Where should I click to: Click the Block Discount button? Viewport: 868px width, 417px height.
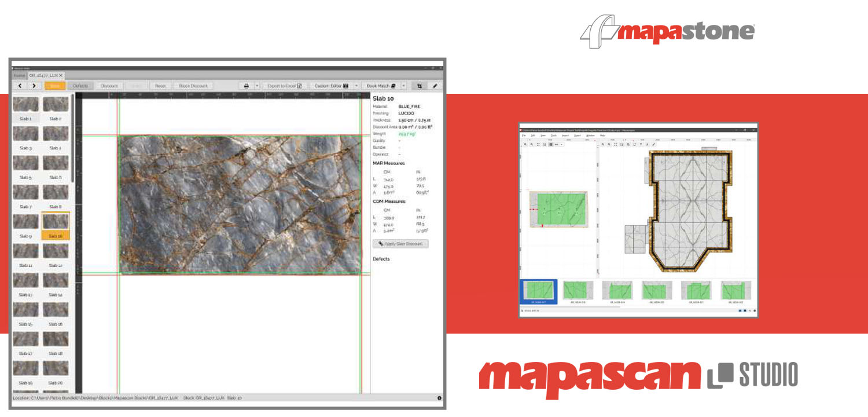pyautogui.click(x=193, y=86)
